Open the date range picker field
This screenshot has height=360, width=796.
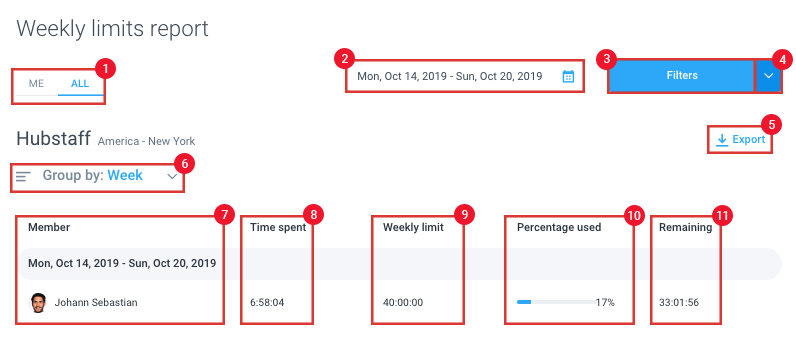[x=465, y=77]
